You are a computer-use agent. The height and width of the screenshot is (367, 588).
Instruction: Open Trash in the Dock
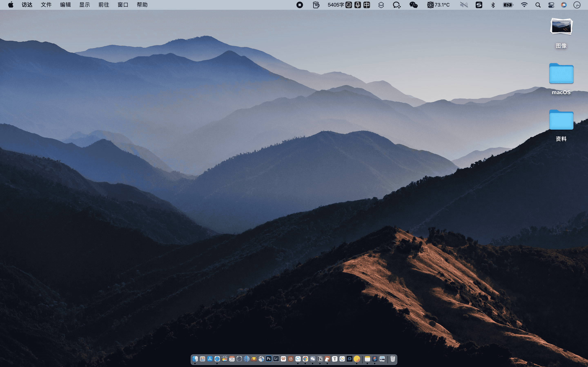click(x=393, y=359)
